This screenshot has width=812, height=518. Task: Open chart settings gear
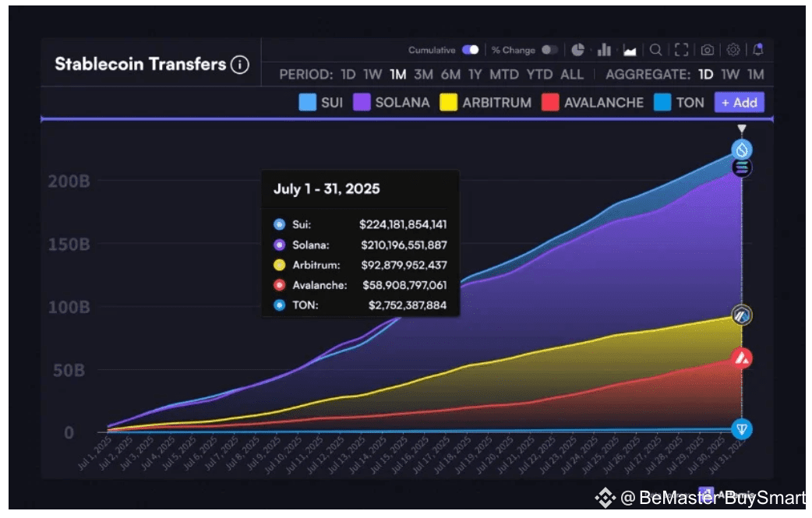click(x=733, y=50)
